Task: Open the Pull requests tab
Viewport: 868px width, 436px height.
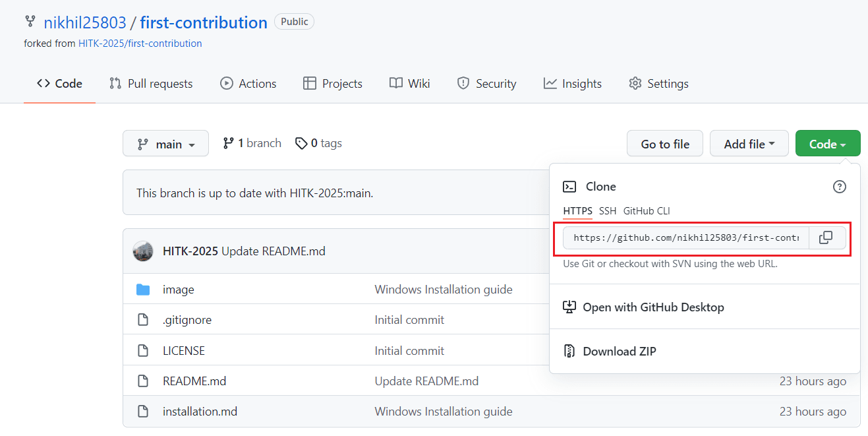Action: (151, 84)
